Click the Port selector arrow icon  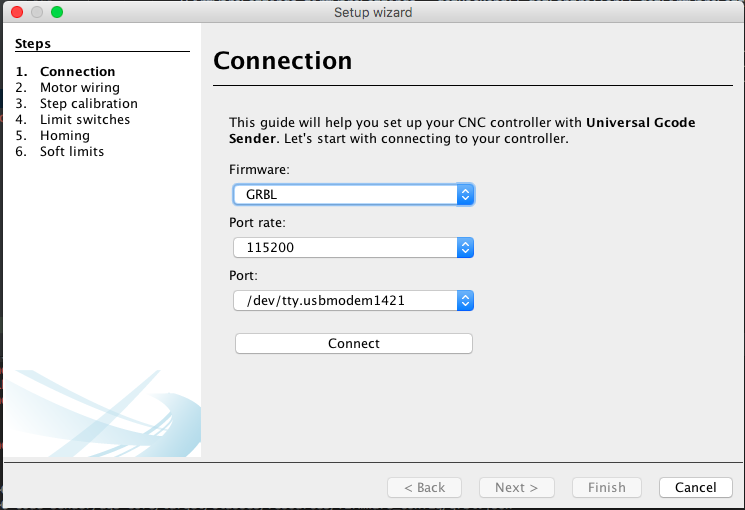[465, 300]
